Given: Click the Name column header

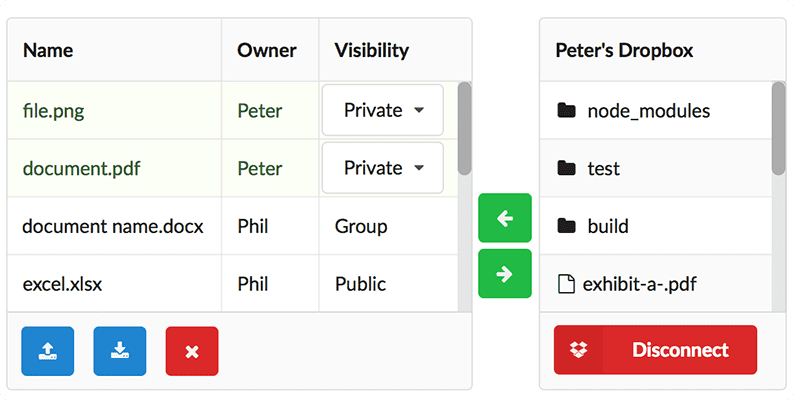Looking at the screenshot, I should [48, 50].
